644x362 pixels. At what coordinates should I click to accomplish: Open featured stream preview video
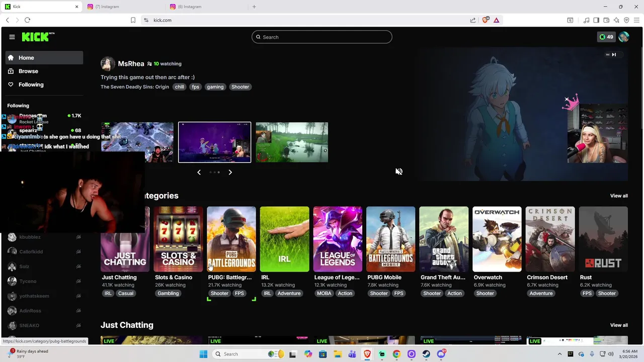[522, 114]
